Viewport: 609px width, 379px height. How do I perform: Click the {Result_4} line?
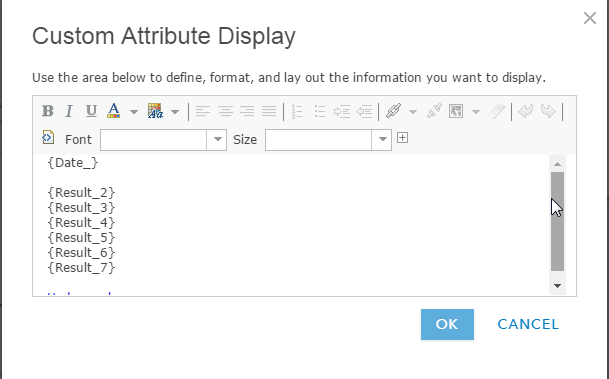click(x=81, y=223)
